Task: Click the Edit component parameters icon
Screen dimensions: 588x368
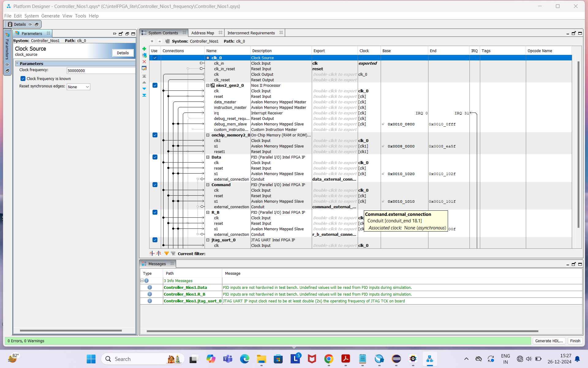Action: coord(144,68)
